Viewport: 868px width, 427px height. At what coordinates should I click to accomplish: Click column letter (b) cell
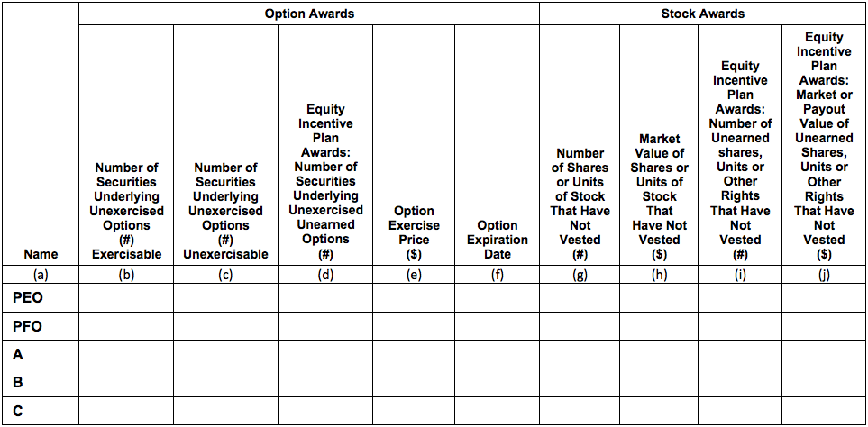(x=126, y=275)
